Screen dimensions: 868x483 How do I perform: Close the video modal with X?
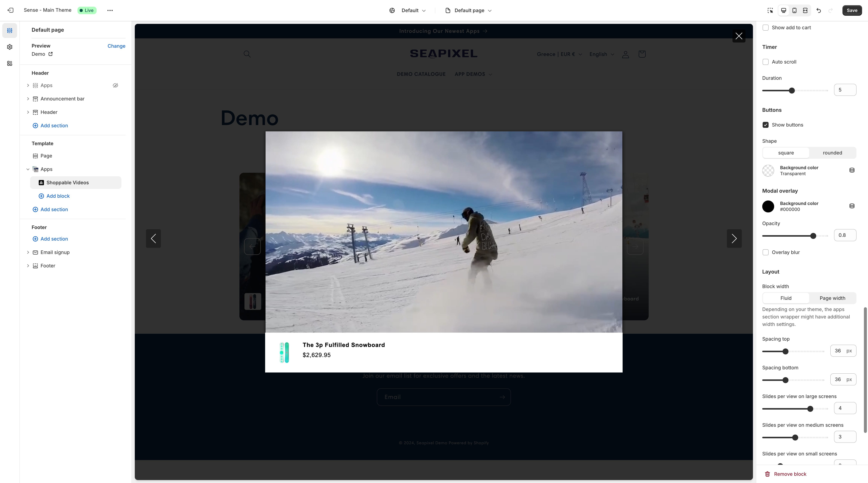pos(739,36)
